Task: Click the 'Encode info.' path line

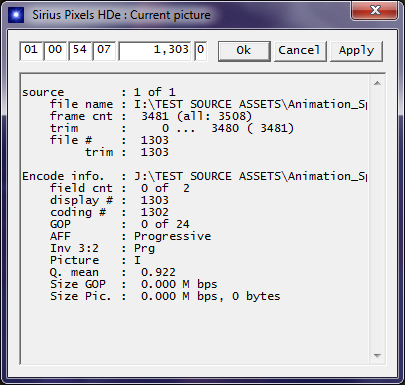Action: [194, 176]
